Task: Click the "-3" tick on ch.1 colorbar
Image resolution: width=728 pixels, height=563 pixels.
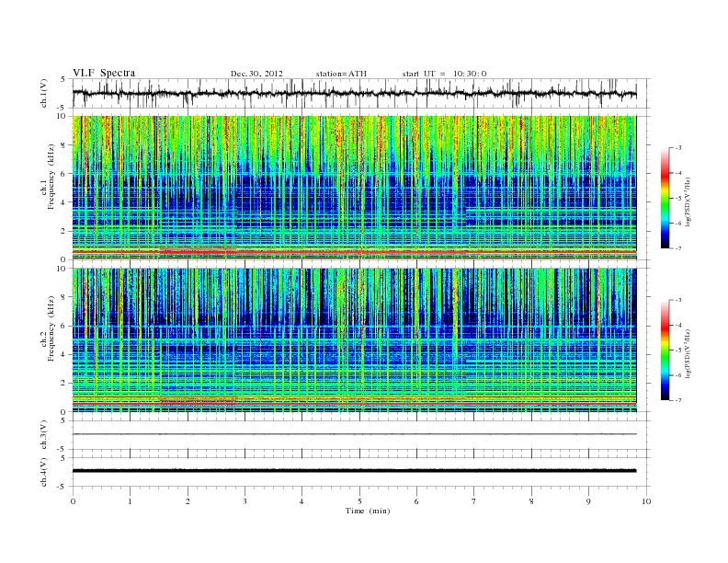Action: (678, 148)
